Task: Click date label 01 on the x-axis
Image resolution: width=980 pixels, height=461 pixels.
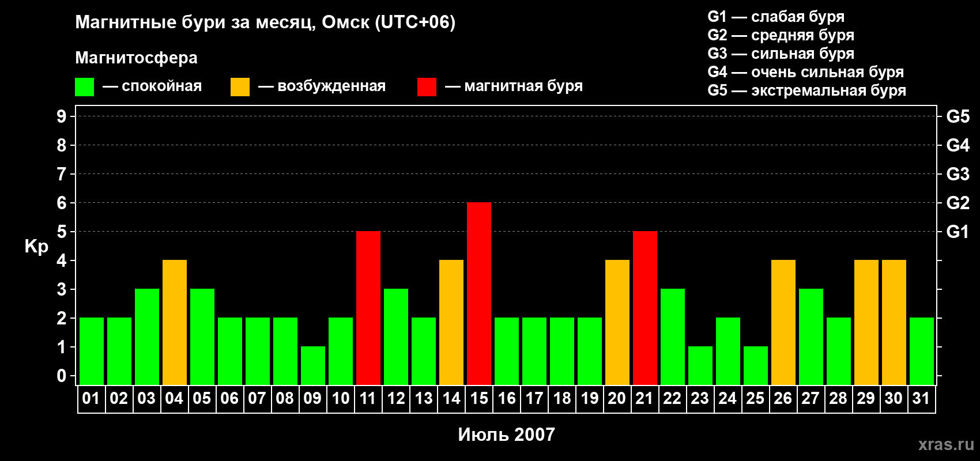Action: 91,399
